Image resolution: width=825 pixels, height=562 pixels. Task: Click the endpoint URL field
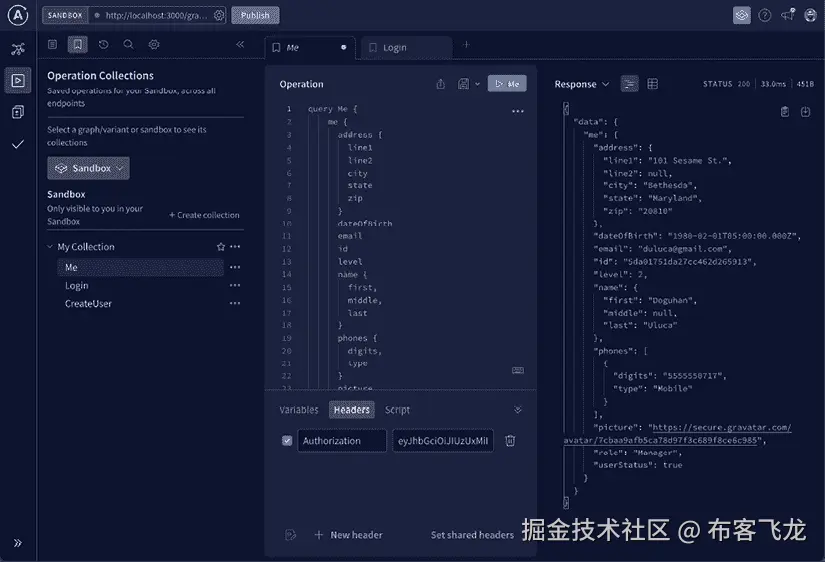click(156, 15)
